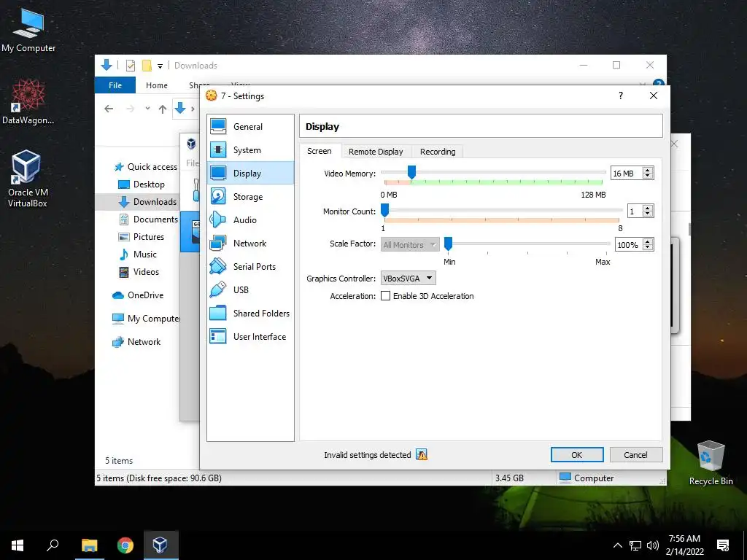Image resolution: width=747 pixels, height=560 pixels.
Task: Click the help question mark in Settings title
Action: click(620, 96)
